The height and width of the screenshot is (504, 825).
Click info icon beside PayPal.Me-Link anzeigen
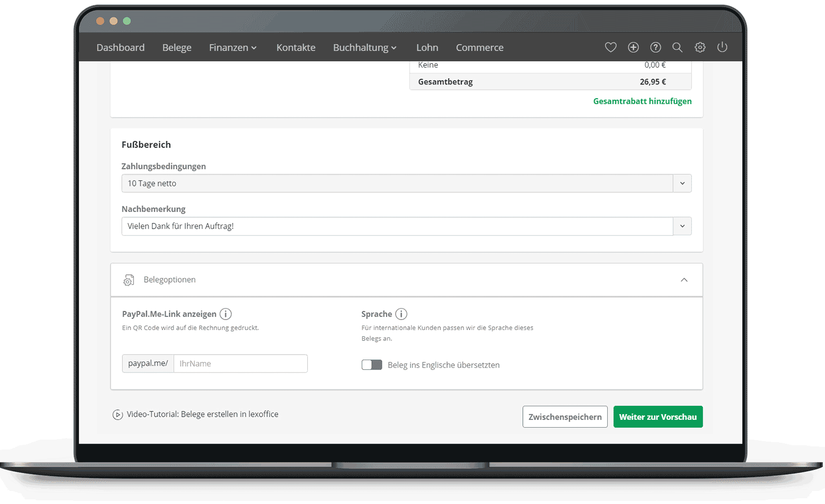click(226, 314)
